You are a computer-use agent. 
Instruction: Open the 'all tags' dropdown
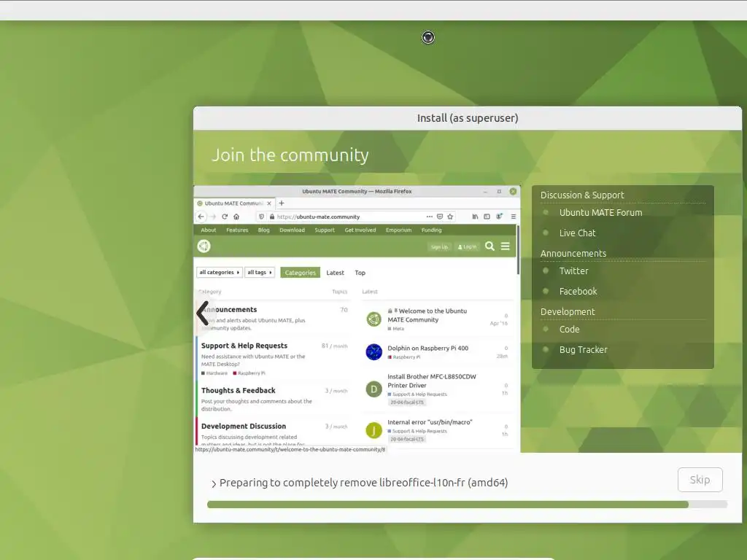click(x=260, y=273)
